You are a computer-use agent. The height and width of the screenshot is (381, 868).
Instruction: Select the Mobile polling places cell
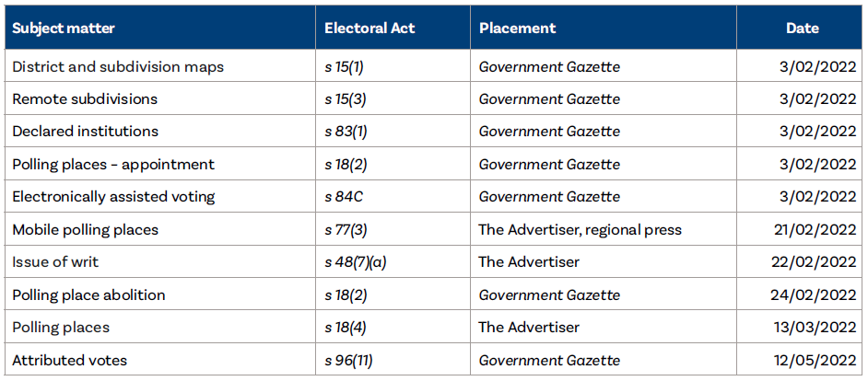[x=86, y=230]
